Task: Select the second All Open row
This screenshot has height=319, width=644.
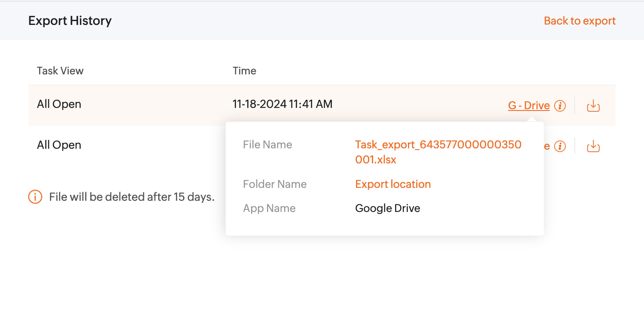Action: click(x=59, y=145)
